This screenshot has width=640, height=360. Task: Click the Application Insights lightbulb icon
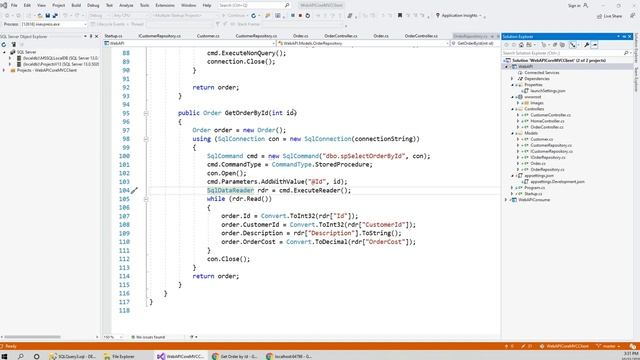pos(438,16)
